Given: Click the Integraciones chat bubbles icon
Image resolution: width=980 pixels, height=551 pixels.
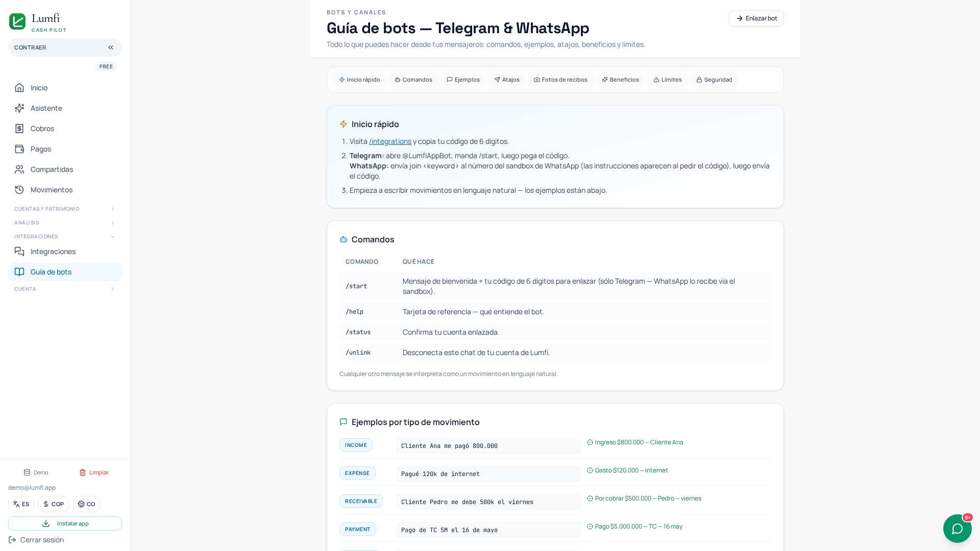Looking at the screenshot, I should [x=19, y=252].
